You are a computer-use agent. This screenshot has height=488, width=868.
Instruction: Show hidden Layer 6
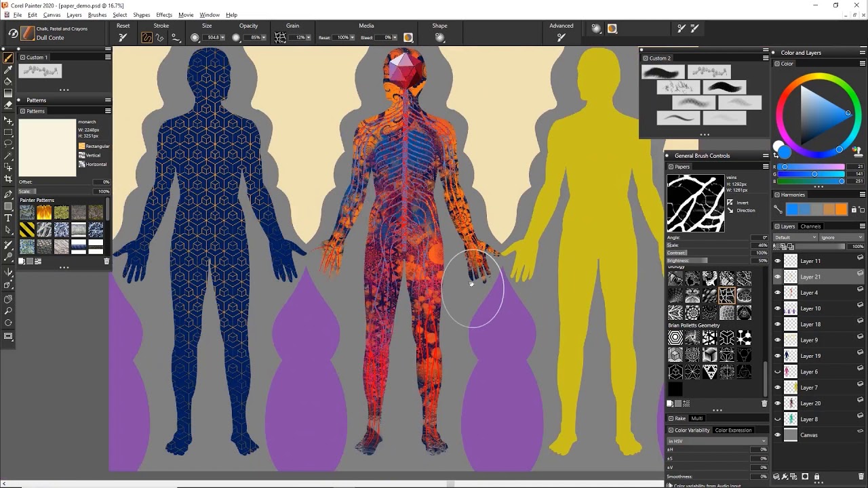pos(778,371)
